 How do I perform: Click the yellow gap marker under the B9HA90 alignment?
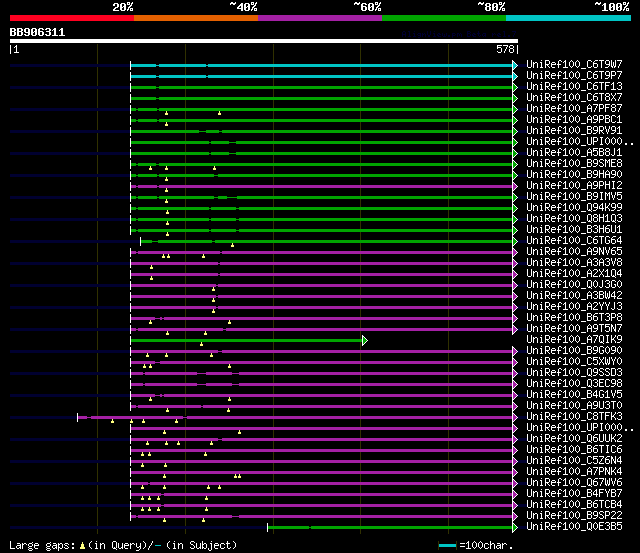(167, 179)
